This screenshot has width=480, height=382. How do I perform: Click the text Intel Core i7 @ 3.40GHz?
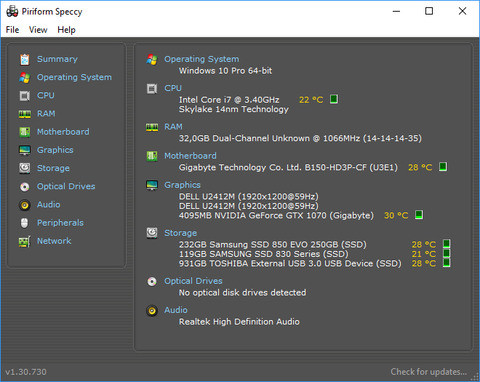click(229, 100)
